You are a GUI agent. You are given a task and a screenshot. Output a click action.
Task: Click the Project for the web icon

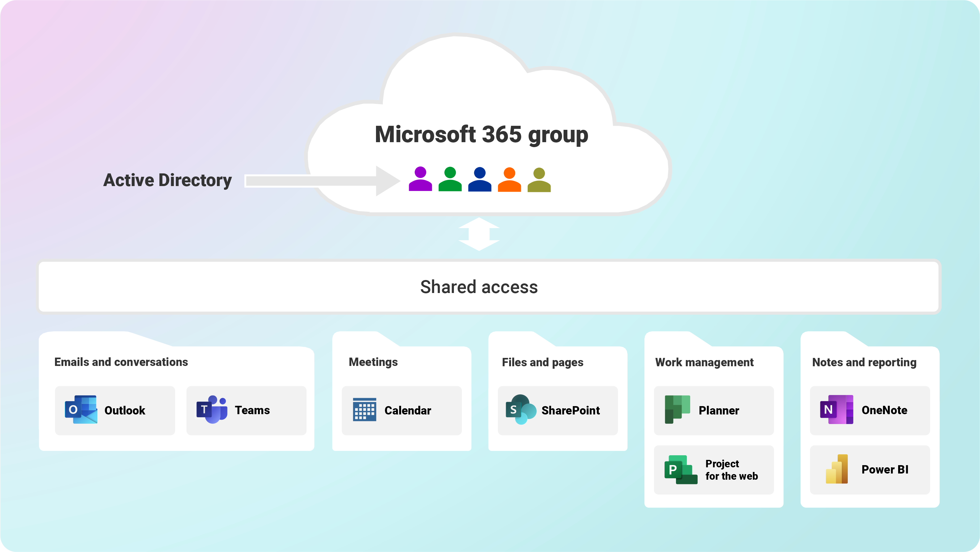pos(681,470)
